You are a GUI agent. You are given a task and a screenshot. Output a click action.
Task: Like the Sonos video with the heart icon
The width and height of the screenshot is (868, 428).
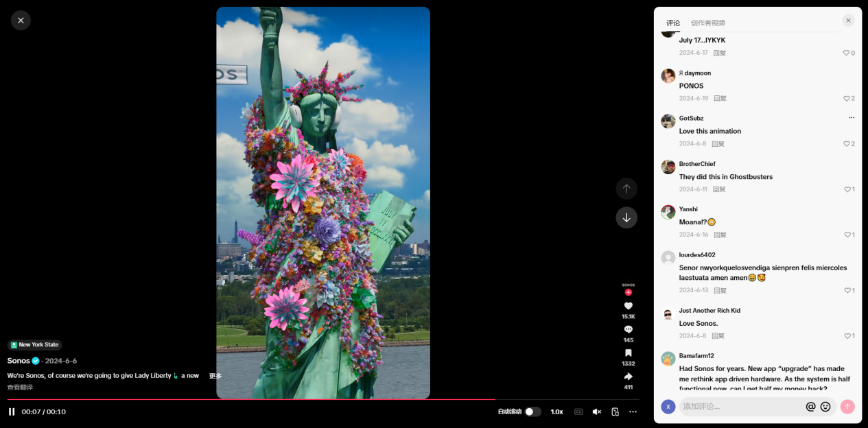pyautogui.click(x=628, y=306)
